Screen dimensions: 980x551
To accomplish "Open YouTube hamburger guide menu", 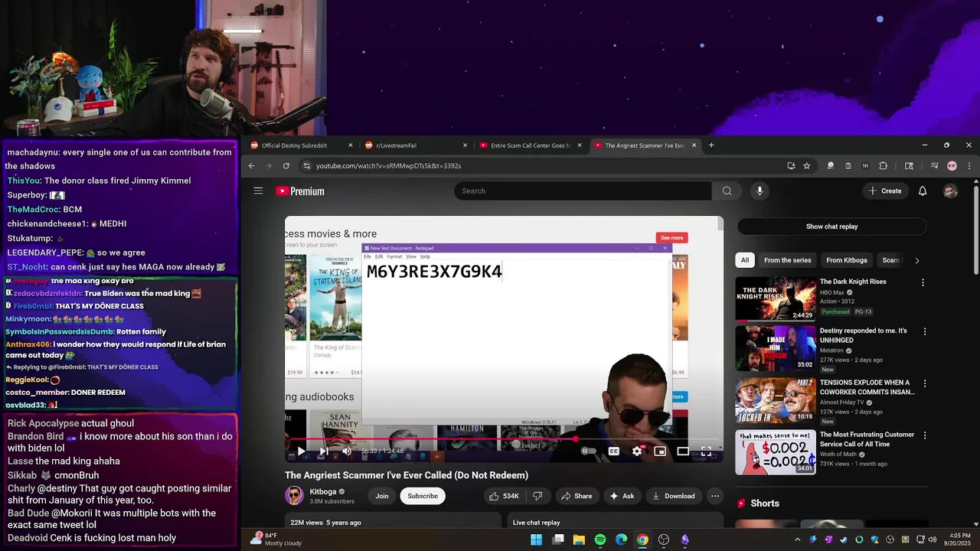I will pos(258,191).
